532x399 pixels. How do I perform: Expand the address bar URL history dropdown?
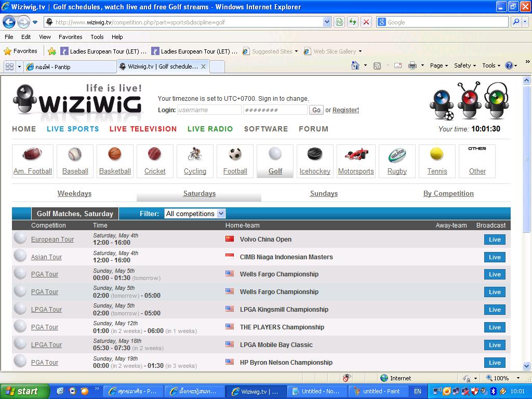327,22
